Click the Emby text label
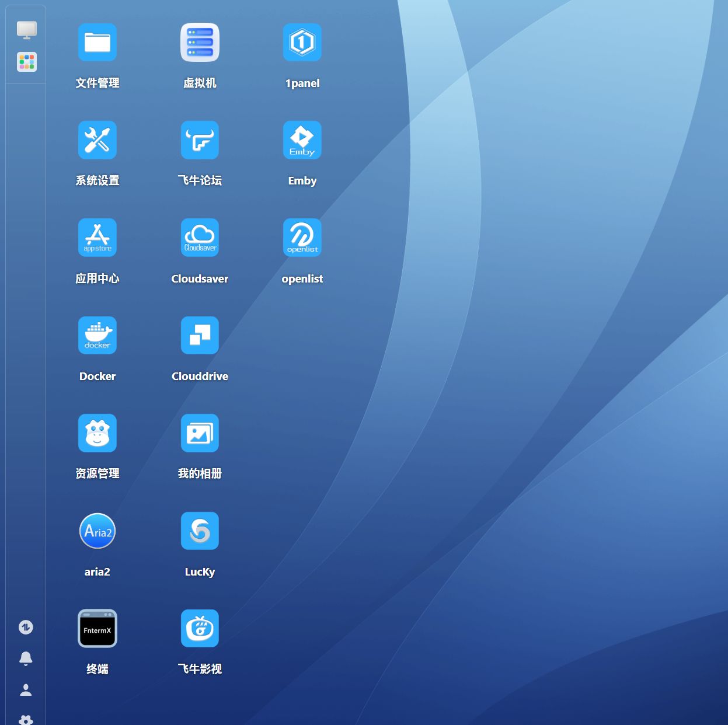728x725 pixels. (x=302, y=181)
